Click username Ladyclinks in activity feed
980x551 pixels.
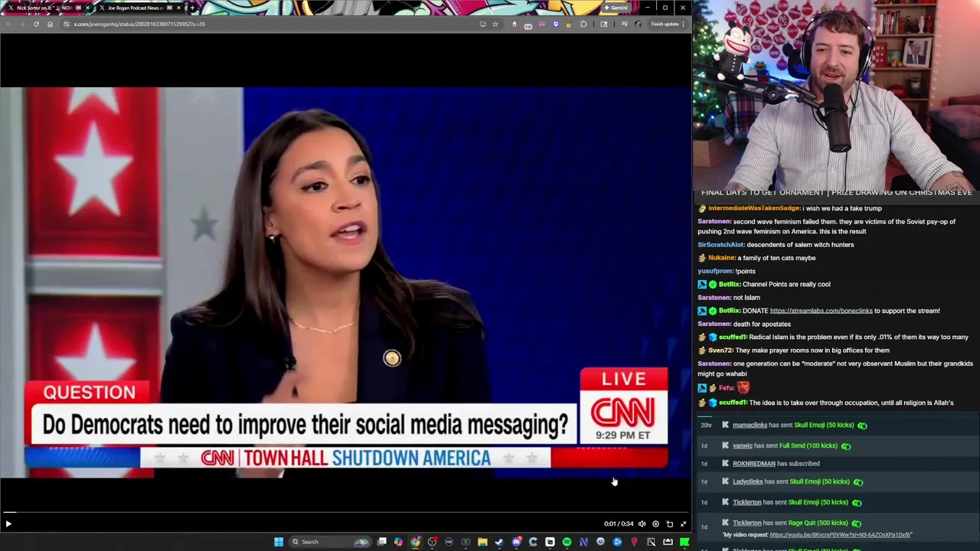pyautogui.click(x=747, y=482)
